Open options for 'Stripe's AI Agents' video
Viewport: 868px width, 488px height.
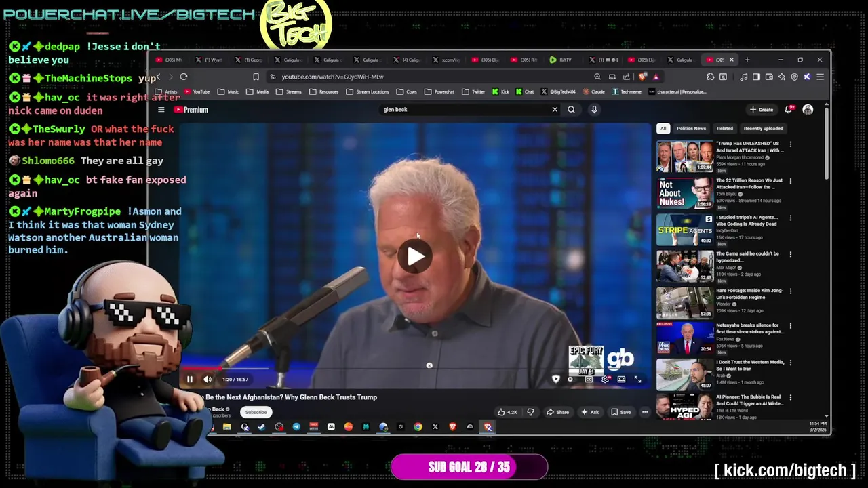pos(790,218)
